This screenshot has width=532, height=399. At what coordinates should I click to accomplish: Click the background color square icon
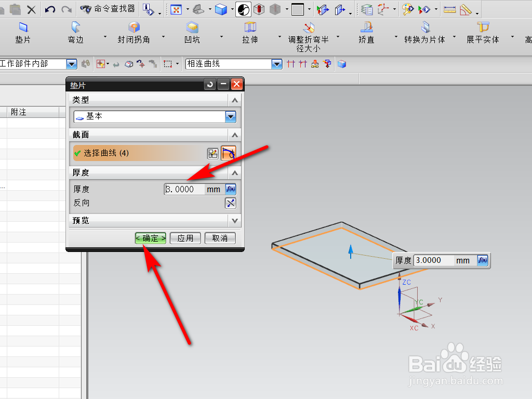[298, 9]
